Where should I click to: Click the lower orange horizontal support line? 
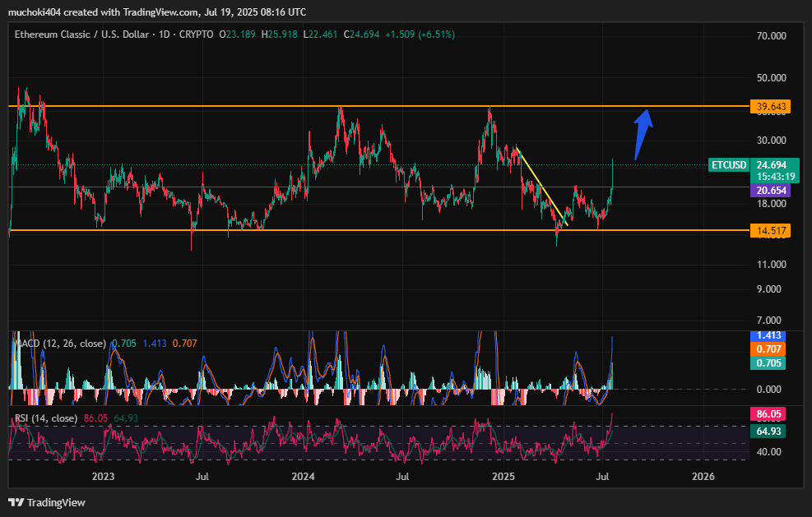pos(379,230)
